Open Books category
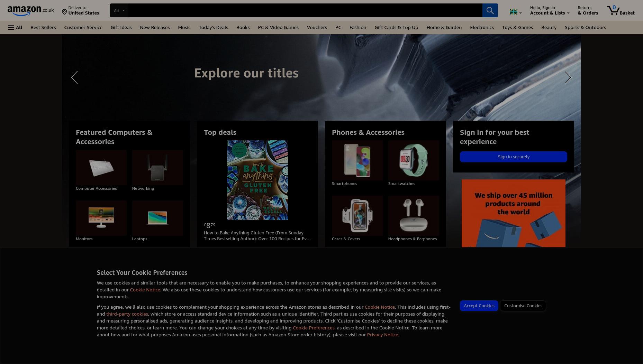Viewport: 643px width, 364px height. [243, 27]
